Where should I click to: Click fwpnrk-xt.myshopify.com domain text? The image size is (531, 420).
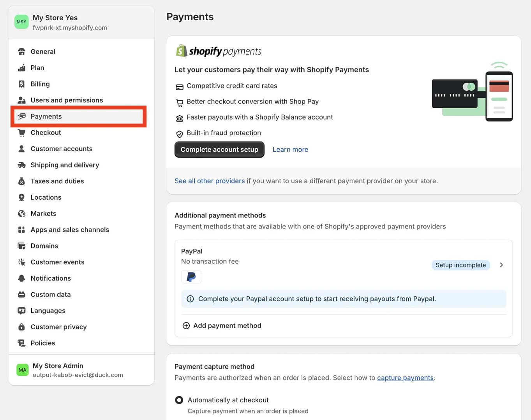click(70, 28)
